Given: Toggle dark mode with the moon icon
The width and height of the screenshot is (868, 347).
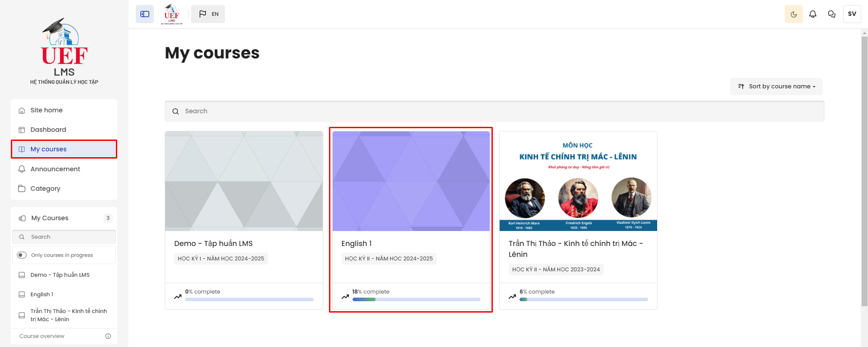Looking at the screenshot, I should [x=794, y=14].
